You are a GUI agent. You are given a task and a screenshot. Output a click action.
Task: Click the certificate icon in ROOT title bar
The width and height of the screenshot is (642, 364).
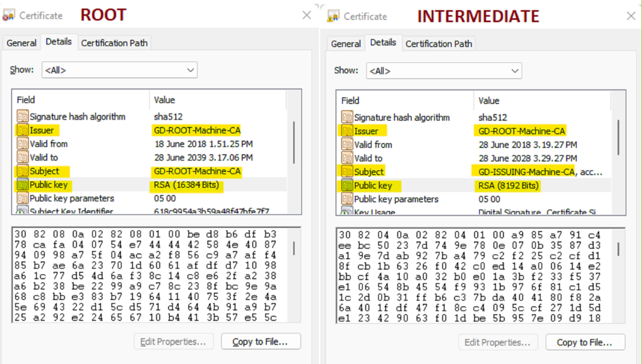click(9, 14)
